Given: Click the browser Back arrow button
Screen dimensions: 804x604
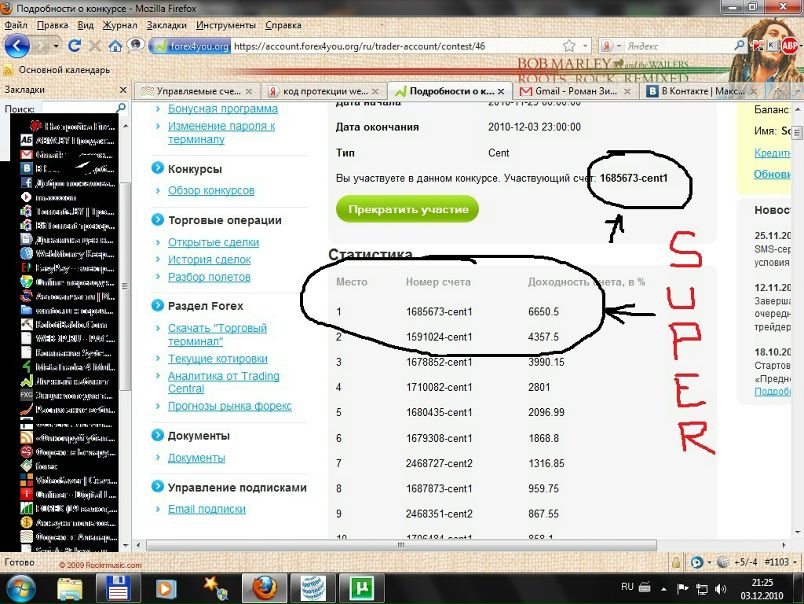Looking at the screenshot, I should coord(17,46).
